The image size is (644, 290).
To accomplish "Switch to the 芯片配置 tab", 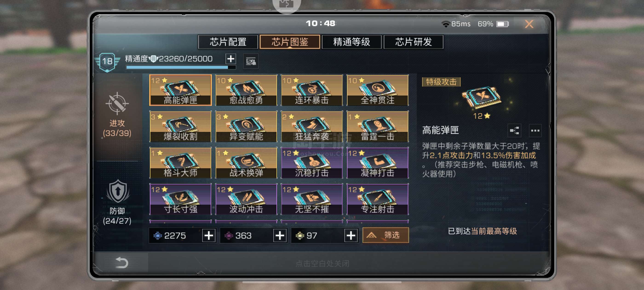I will click(228, 42).
